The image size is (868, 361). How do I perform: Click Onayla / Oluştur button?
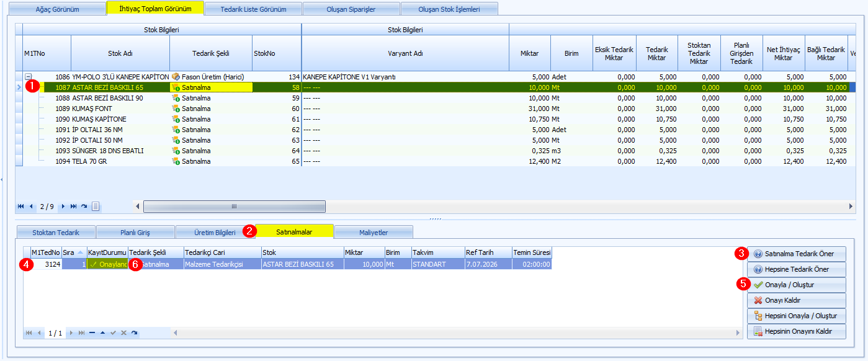pyautogui.click(x=797, y=285)
